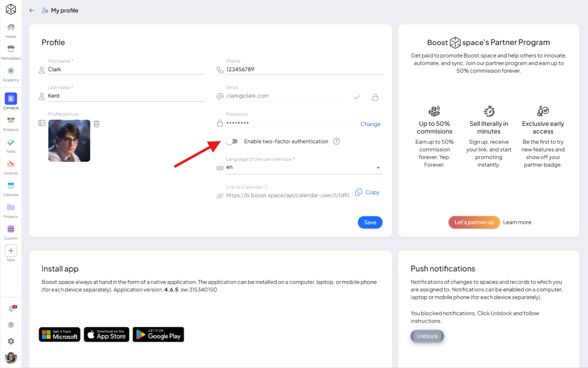Image resolution: width=588 pixels, height=368 pixels.
Task: Click the Clark Kent profile picture thumbnail
Action: [69, 141]
